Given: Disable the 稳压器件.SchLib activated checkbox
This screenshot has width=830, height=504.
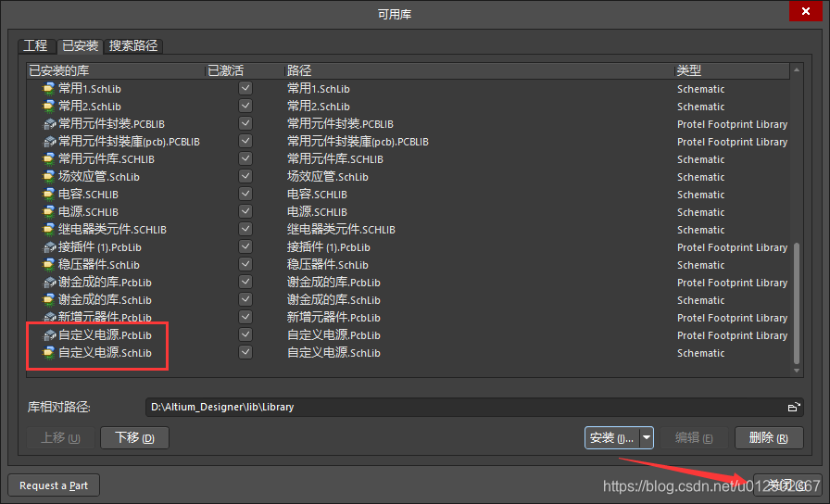Looking at the screenshot, I should (x=245, y=265).
